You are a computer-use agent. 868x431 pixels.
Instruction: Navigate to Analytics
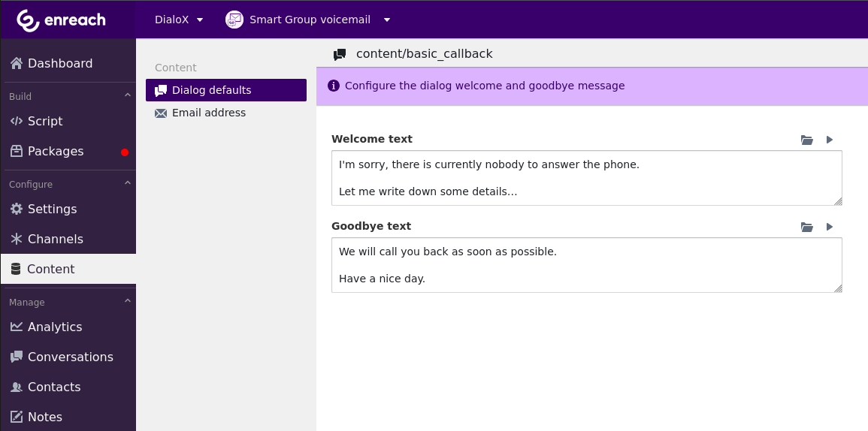pyautogui.click(x=54, y=327)
